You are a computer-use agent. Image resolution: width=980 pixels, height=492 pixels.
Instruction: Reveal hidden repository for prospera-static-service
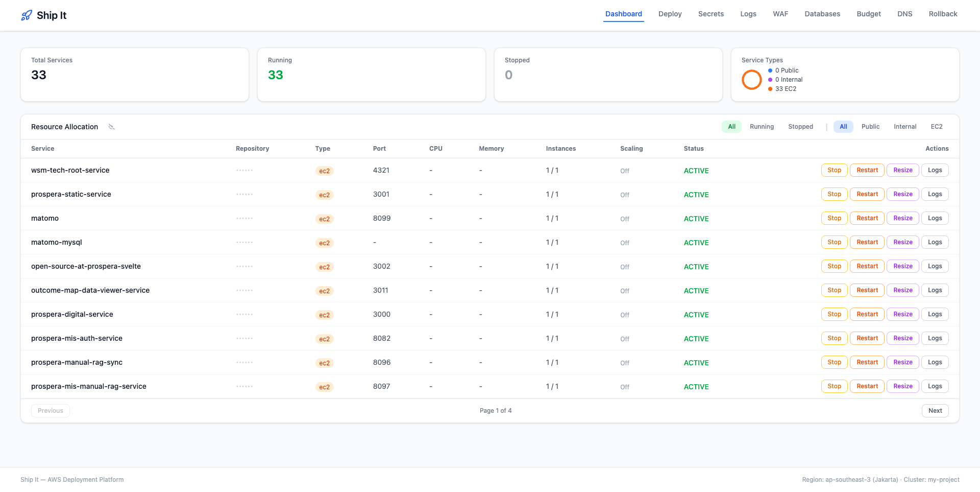tap(244, 194)
